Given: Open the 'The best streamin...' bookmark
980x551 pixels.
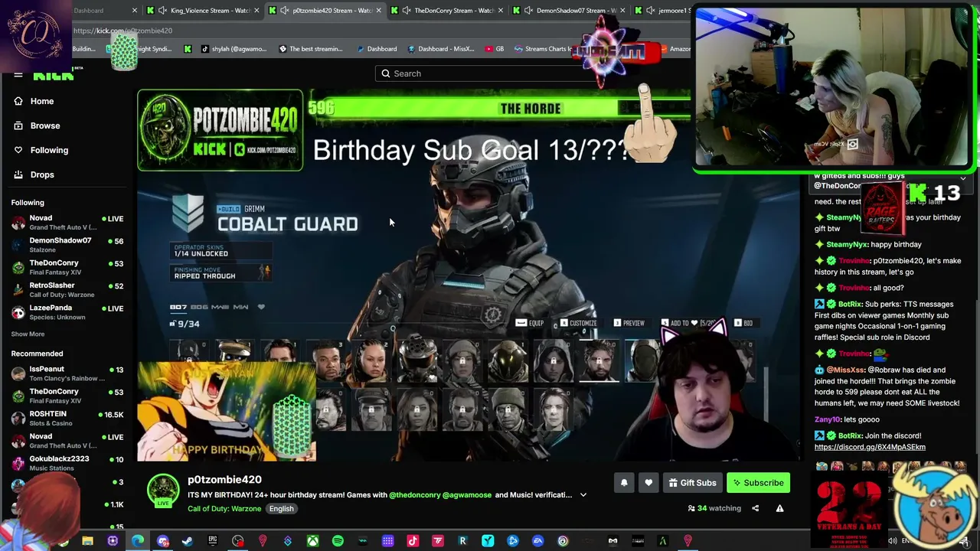Looking at the screenshot, I should pos(311,49).
